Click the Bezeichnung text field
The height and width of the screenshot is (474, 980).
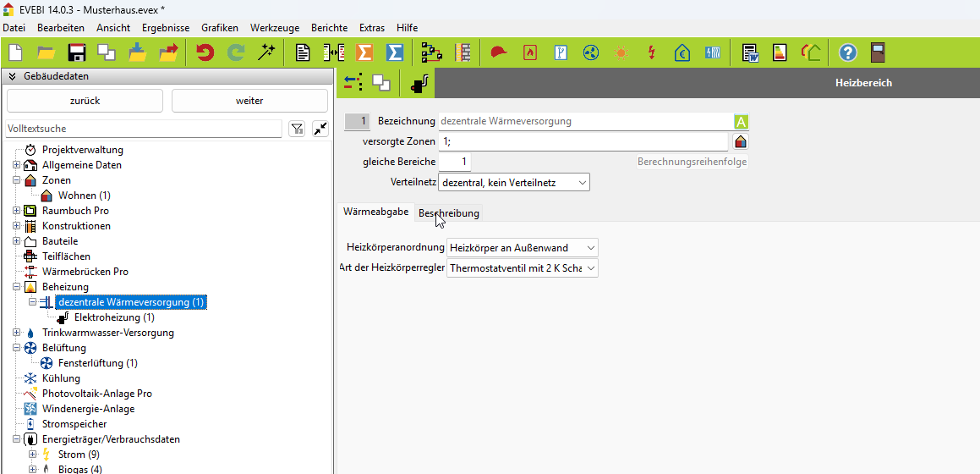click(x=583, y=121)
